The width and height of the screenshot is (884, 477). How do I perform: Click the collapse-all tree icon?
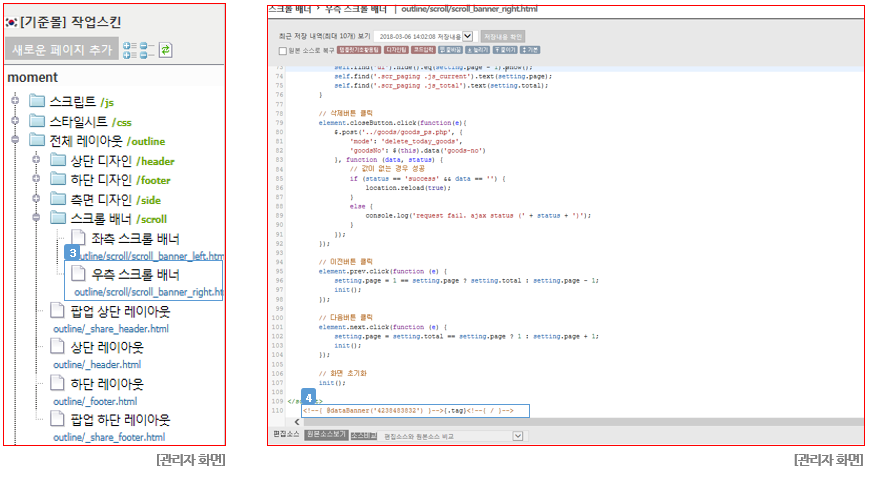[x=147, y=50]
